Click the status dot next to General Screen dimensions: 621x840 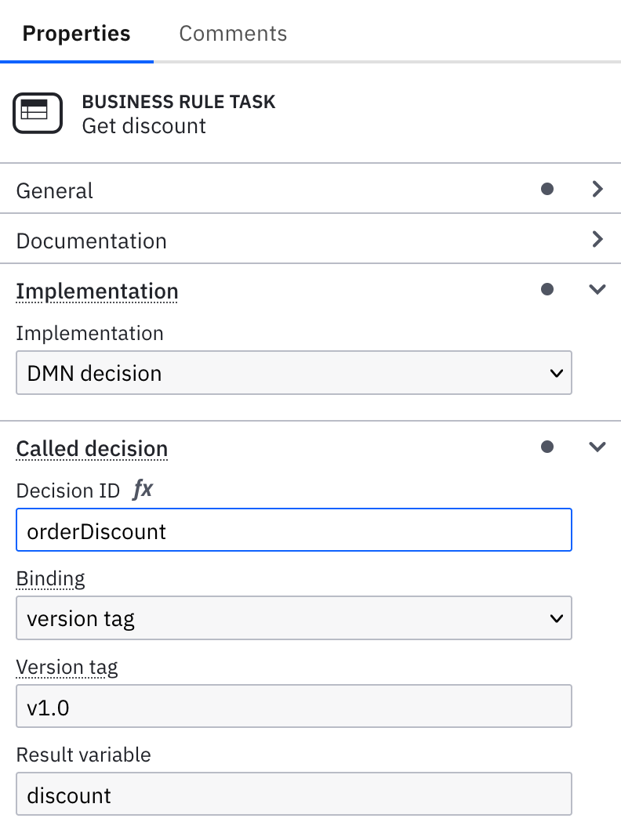[x=548, y=189]
